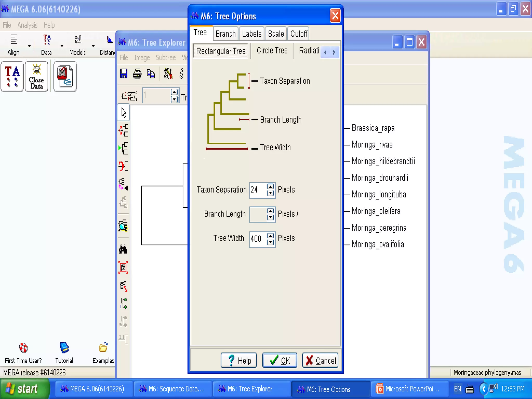Select Moringa_oleifera taxon label

376,211
